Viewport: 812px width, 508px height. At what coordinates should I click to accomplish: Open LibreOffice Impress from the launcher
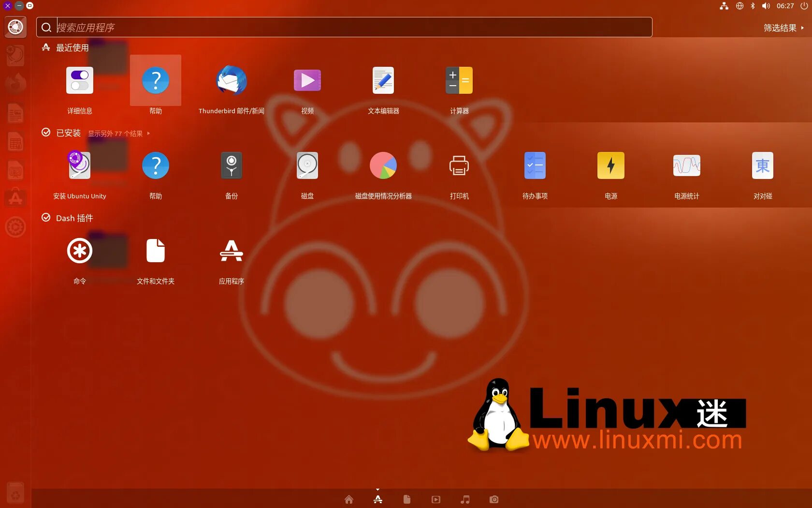[x=15, y=170]
